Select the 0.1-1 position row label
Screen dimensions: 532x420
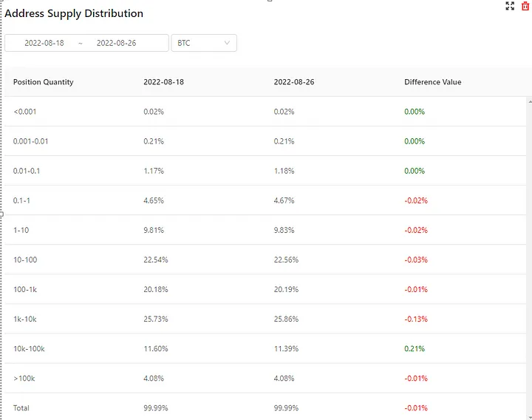tap(22, 200)
